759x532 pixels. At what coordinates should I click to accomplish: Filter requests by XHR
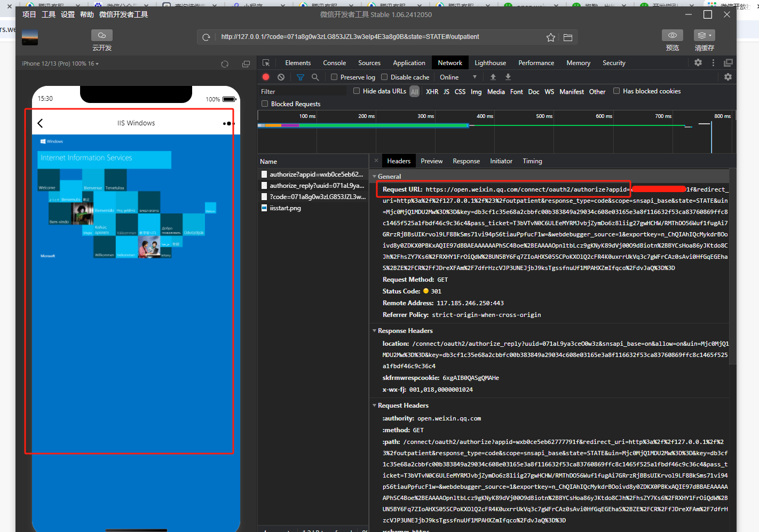tap(432, 92)
